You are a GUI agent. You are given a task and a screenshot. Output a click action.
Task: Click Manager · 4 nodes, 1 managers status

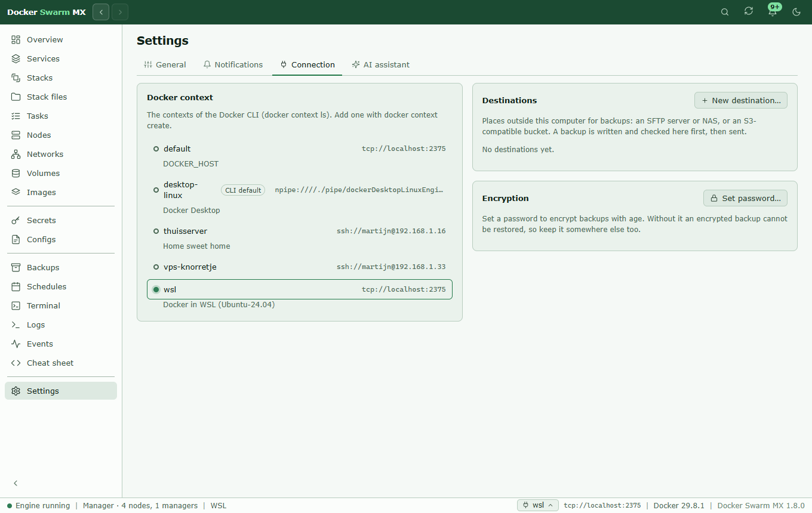pyautogui.click(x=140, y=505)
